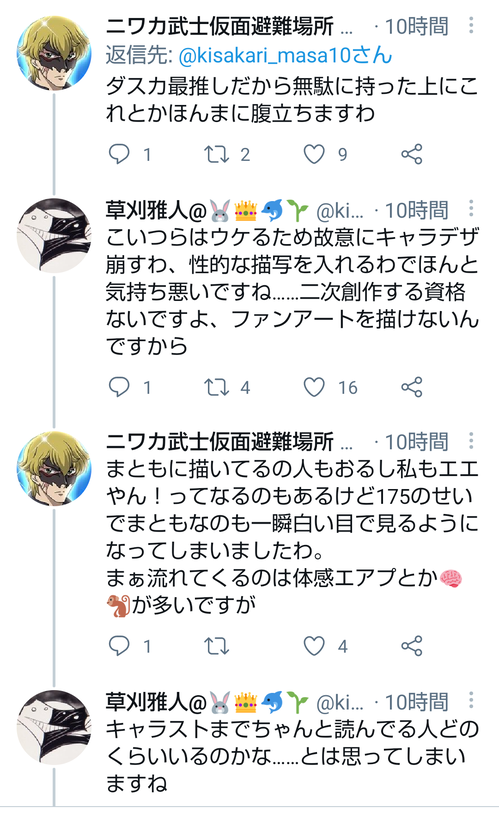The height and width of the screenshot is (814, 499).
Task: Open more options on second tweet
Action: coord(471,209)
